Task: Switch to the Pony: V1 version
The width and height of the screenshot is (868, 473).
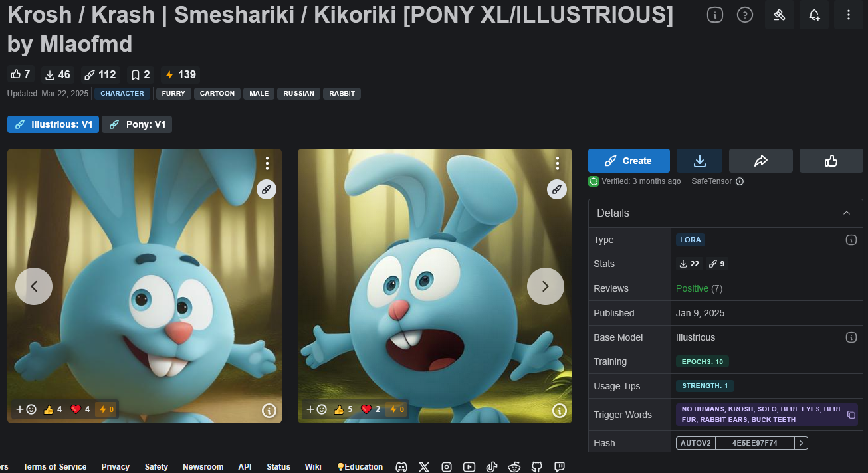Action: pyautogui.click(x=137, y=124)
